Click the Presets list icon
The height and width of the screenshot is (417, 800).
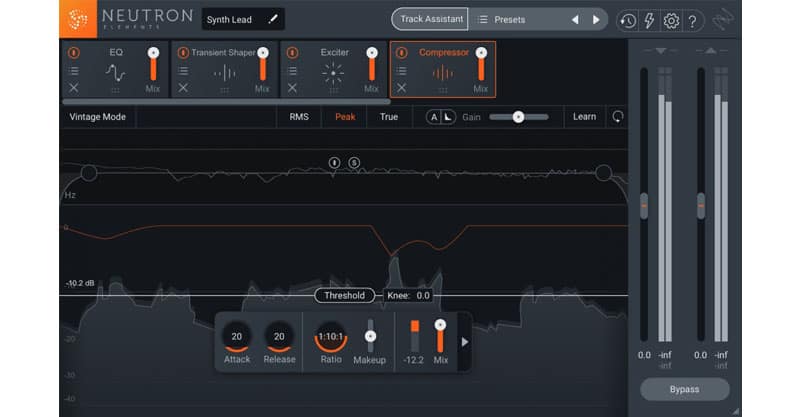click(x=482, y=19)
